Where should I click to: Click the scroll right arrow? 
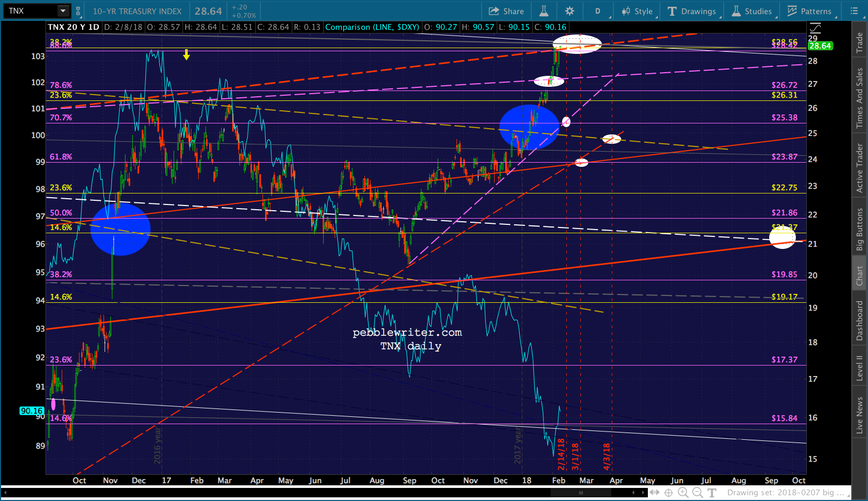point(643,493)
